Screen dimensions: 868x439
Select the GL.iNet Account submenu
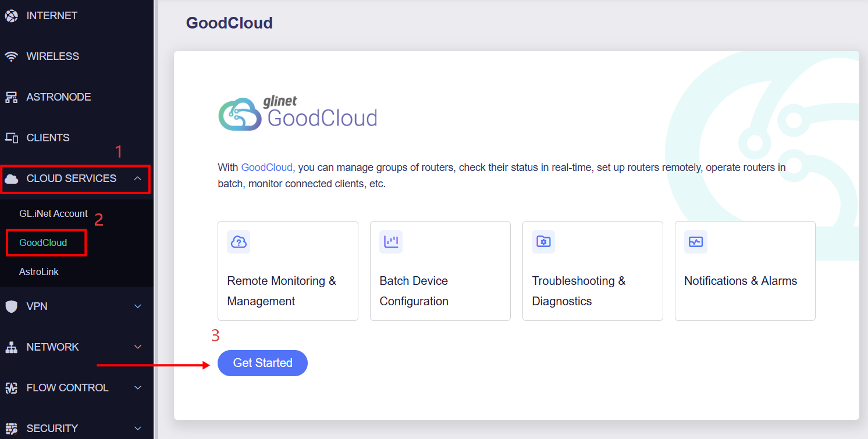54,213
